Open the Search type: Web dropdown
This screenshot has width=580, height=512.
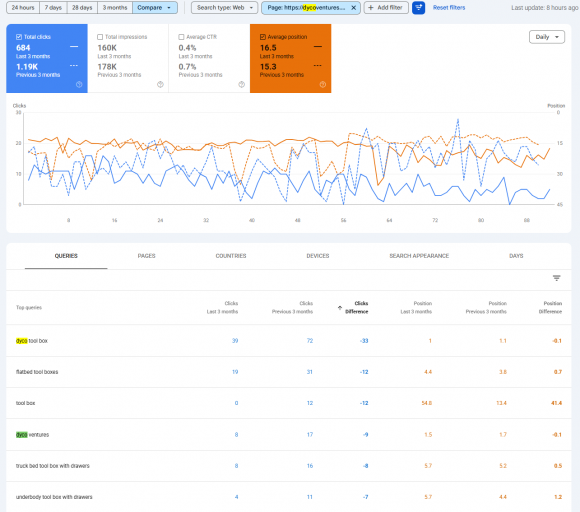(225, 8)
